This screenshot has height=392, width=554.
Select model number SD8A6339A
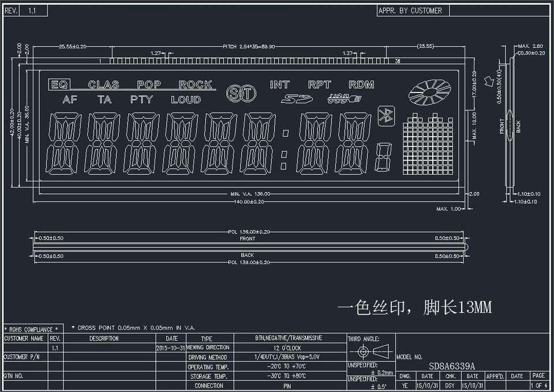pos(452,366)
